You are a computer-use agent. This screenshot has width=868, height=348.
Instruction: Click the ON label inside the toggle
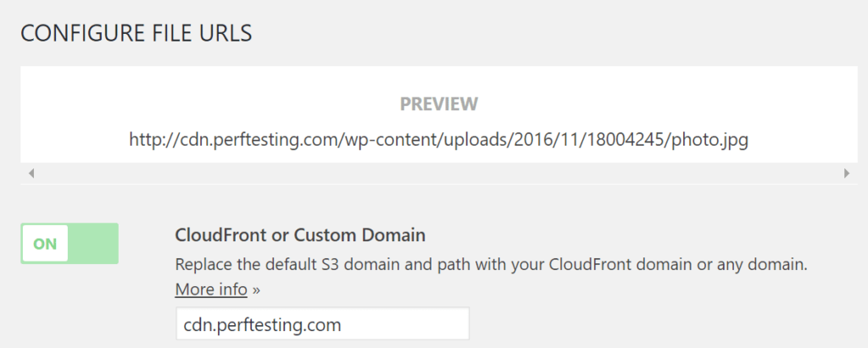tap(45, 244)
